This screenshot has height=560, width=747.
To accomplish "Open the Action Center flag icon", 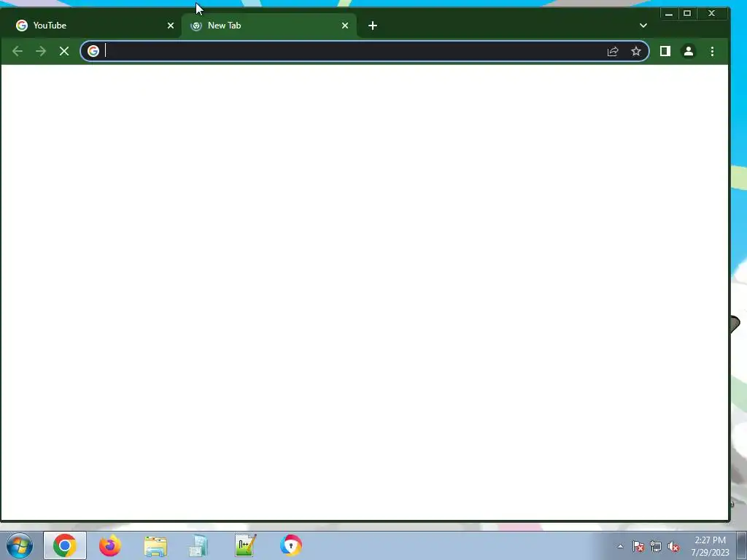I will (638, 547).
